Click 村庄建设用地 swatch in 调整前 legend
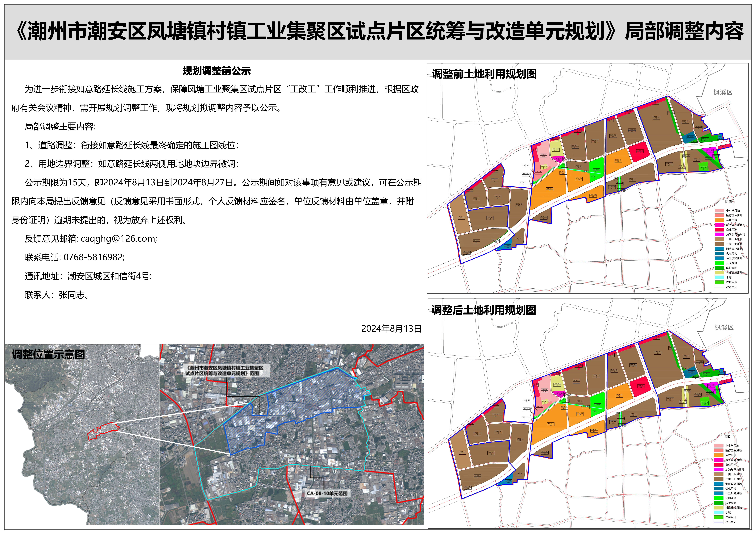 click(x=719, y=273)
